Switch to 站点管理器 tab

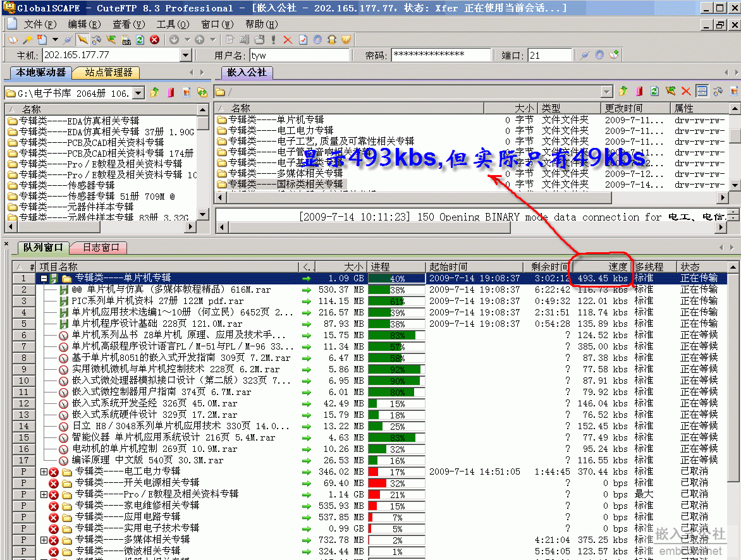coord(108,72)
